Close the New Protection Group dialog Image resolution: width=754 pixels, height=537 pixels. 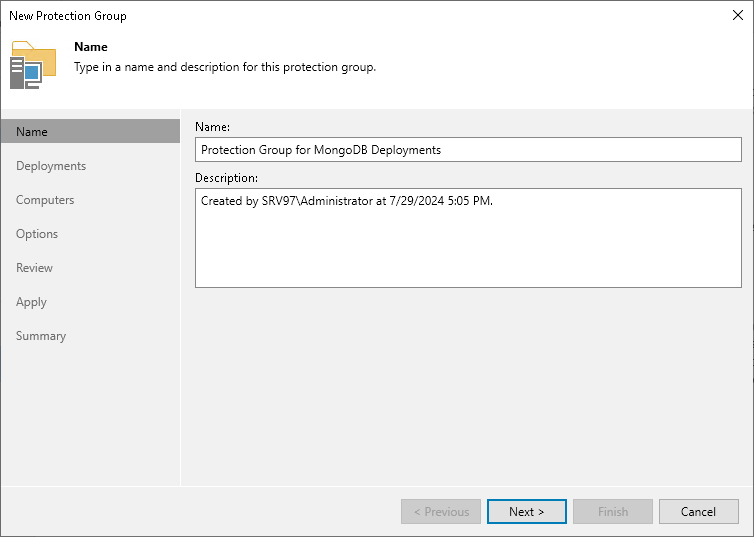click(737, 16)
